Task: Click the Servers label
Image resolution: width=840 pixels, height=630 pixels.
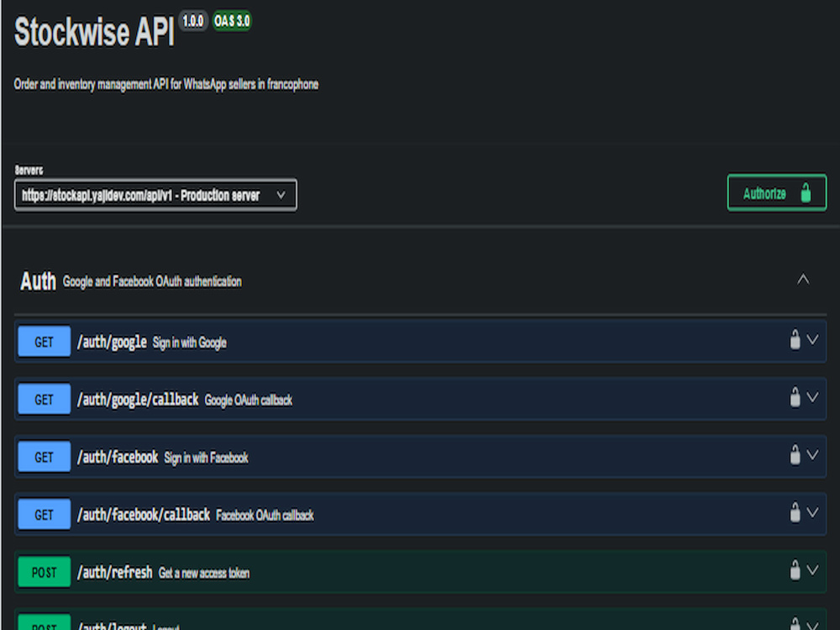Action: click(29, 171)
